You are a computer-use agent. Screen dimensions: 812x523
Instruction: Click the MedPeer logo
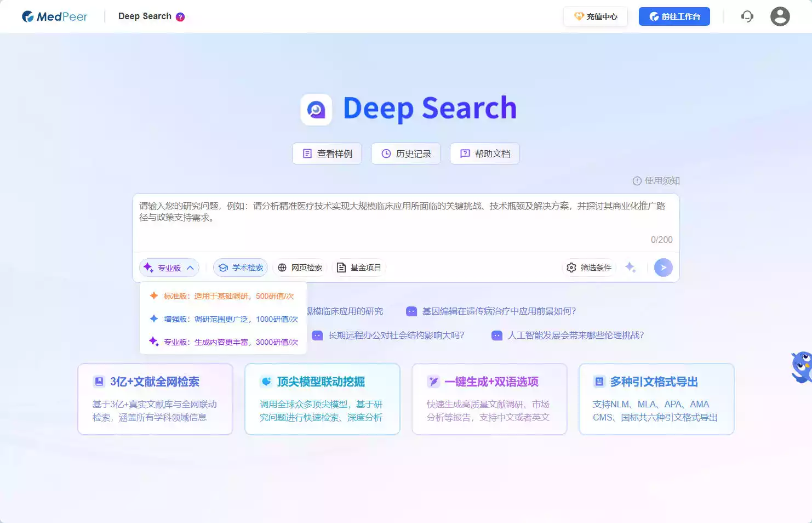(x=54, y=16)
